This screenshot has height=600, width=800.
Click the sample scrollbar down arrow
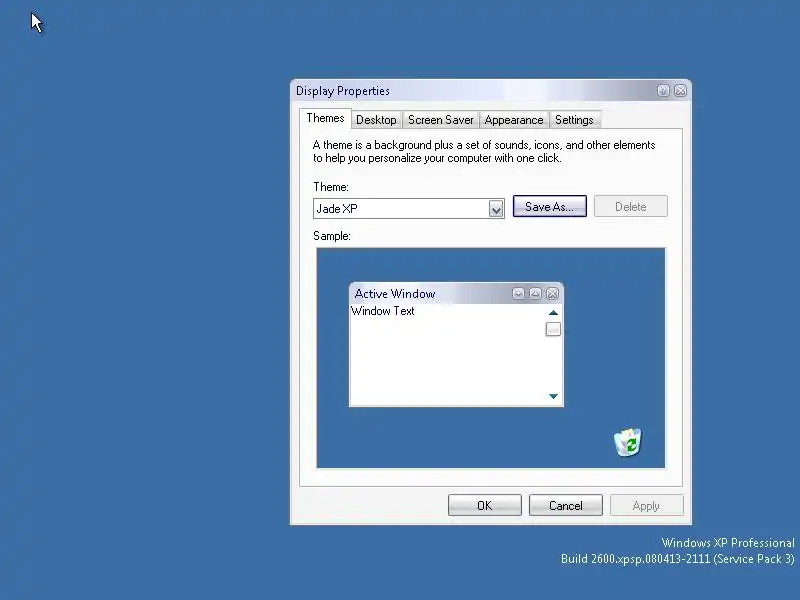[553, 396]
